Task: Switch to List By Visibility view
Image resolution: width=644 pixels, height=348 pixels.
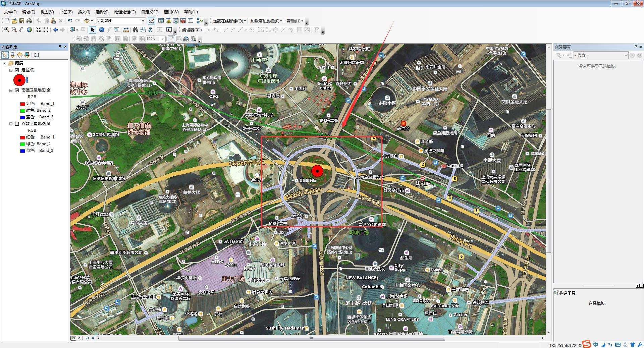Action: tap(20, 55)
